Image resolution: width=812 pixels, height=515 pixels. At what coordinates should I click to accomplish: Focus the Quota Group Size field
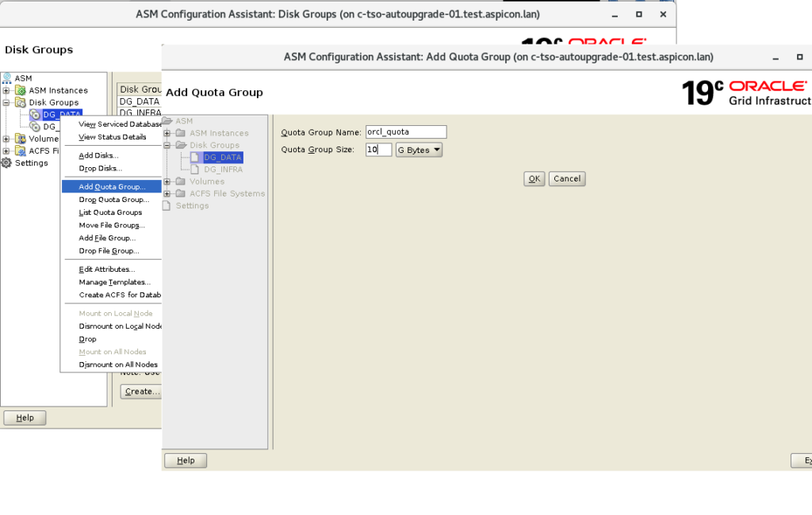[378, 150]
